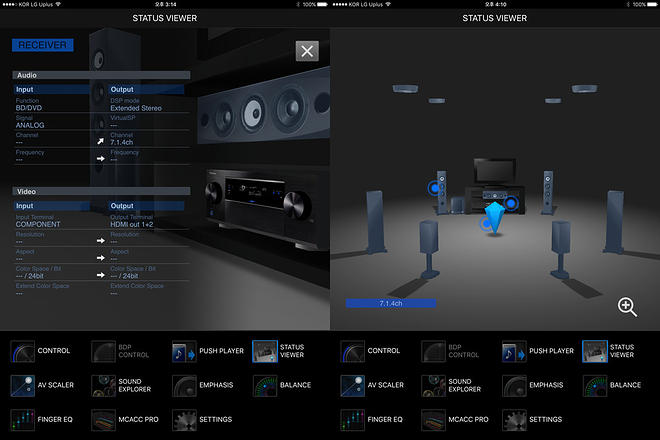Viewport: 660px width, 440px height.
Task: Tap BD/DVD function value
Action: pos(29,108)
